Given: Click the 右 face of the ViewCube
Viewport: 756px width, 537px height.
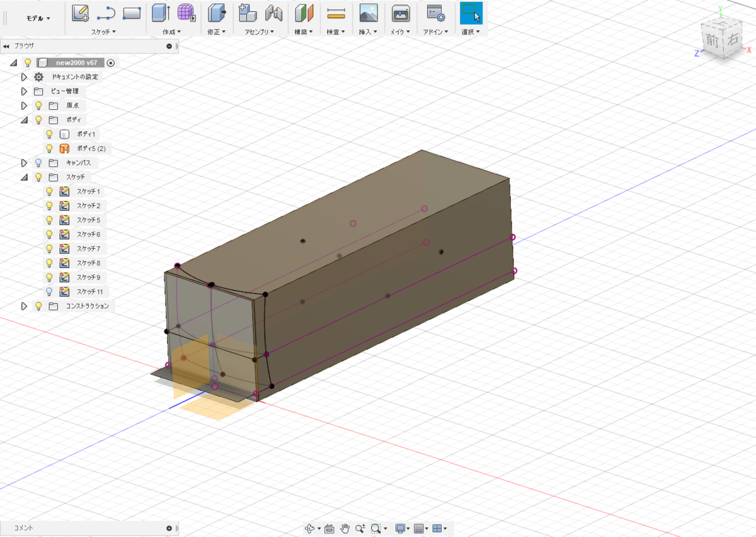Looking at the screenshot, I should [732, 40].
